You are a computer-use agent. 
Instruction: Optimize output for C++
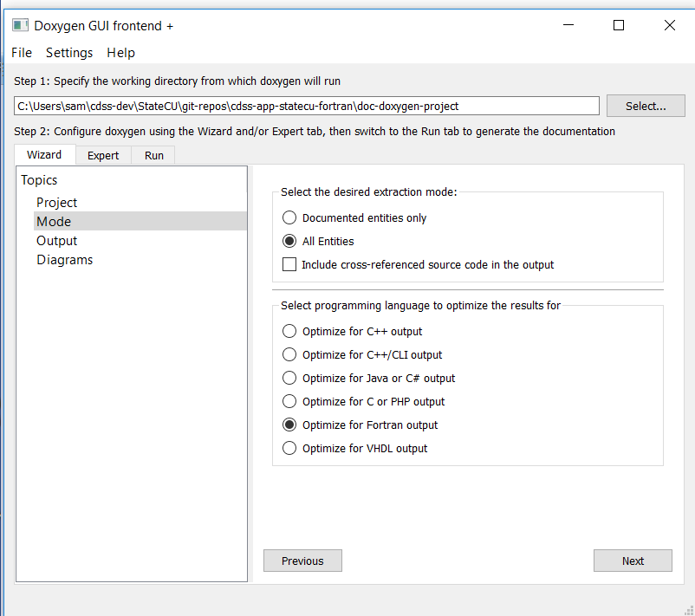tap(289, 331)
